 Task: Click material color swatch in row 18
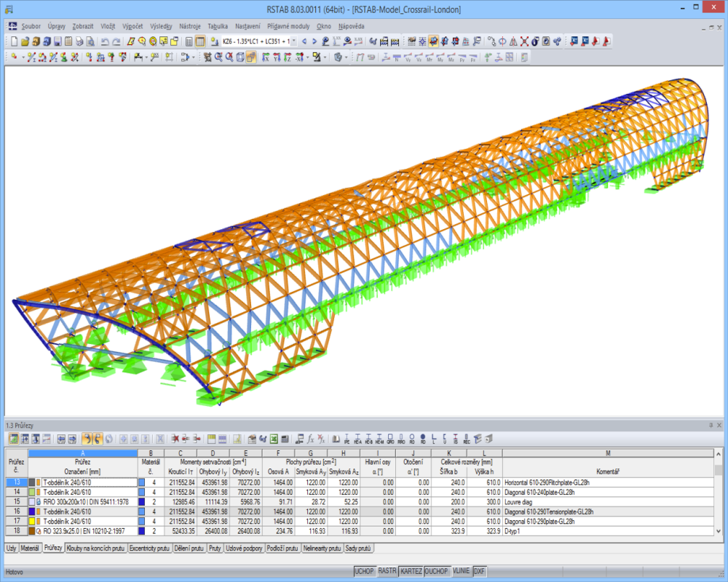142,531
